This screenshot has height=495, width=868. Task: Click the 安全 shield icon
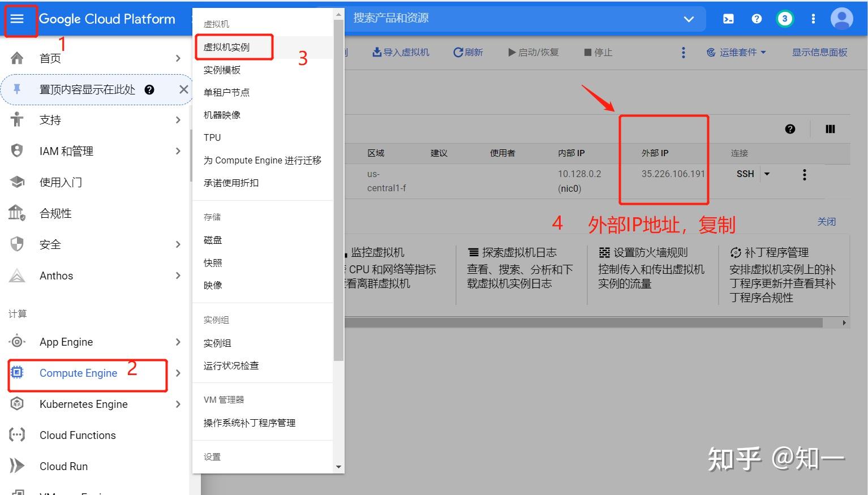point(17,244)
